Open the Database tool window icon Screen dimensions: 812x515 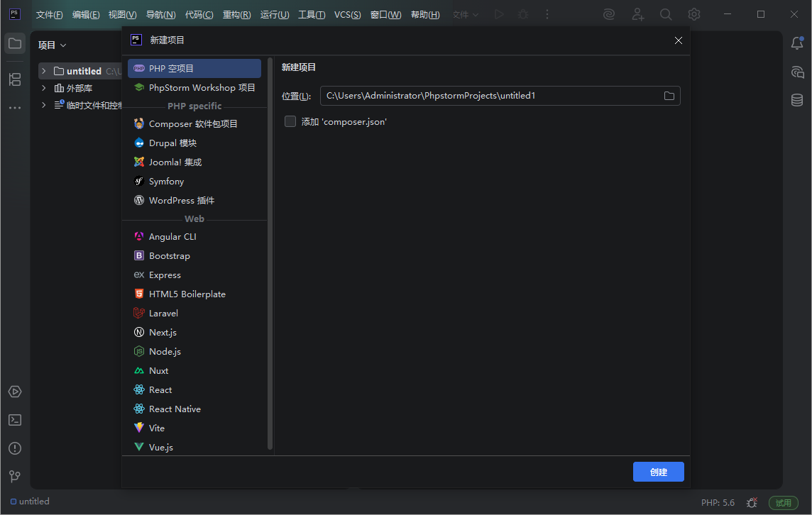pos(797,100)
